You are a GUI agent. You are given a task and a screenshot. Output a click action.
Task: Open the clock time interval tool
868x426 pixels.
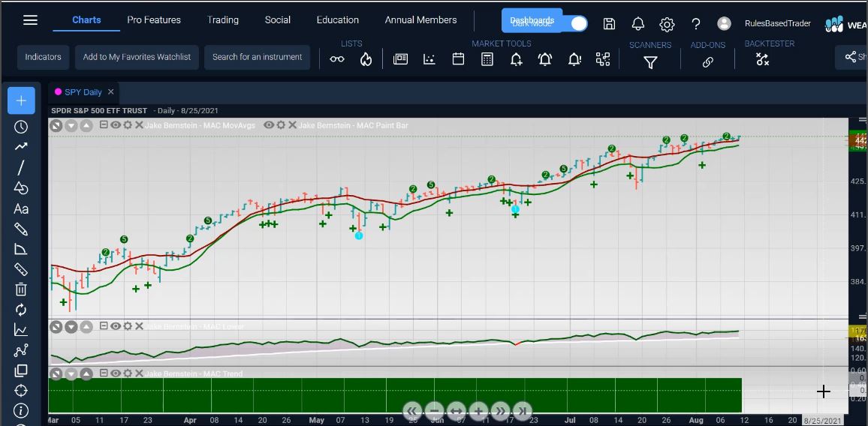tap(21, 127)
